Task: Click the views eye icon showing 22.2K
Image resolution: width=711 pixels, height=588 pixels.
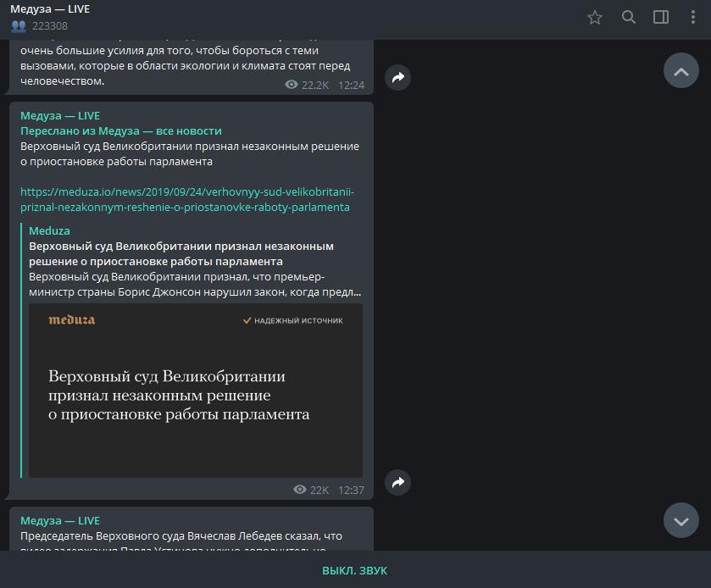Action: pos(292,85)
